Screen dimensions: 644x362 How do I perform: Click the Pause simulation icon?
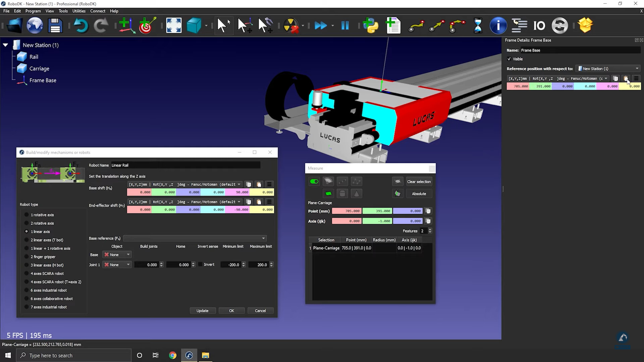(x=345, y=25)
